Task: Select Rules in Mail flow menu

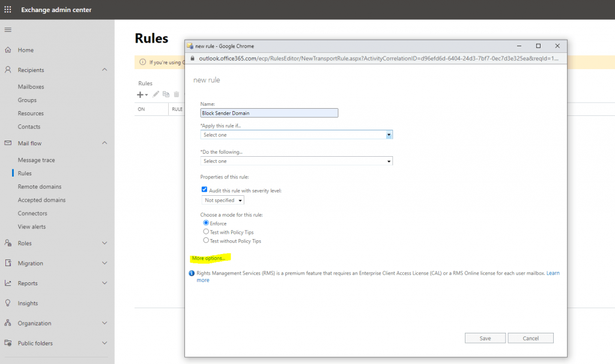Action: (25, 174)
